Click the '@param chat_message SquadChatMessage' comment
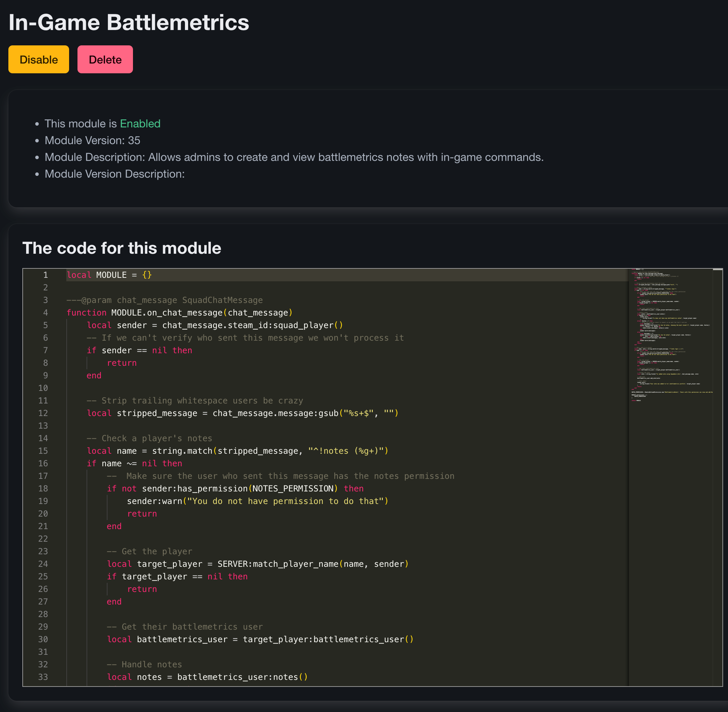 click(164, 300)
